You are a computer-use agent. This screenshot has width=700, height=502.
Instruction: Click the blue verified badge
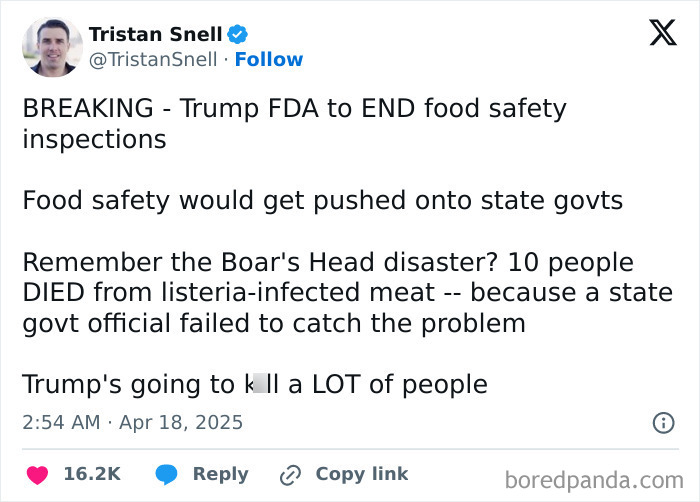(238, 34)
